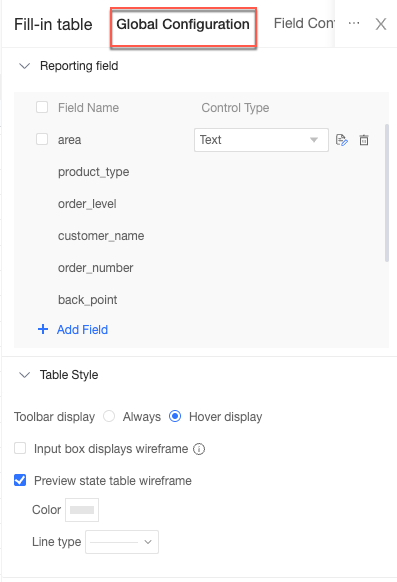The height and width of the screenshot is (582, 397).
Task: Switch to Global Configuration tab
Action: click(x=183, y=24)
